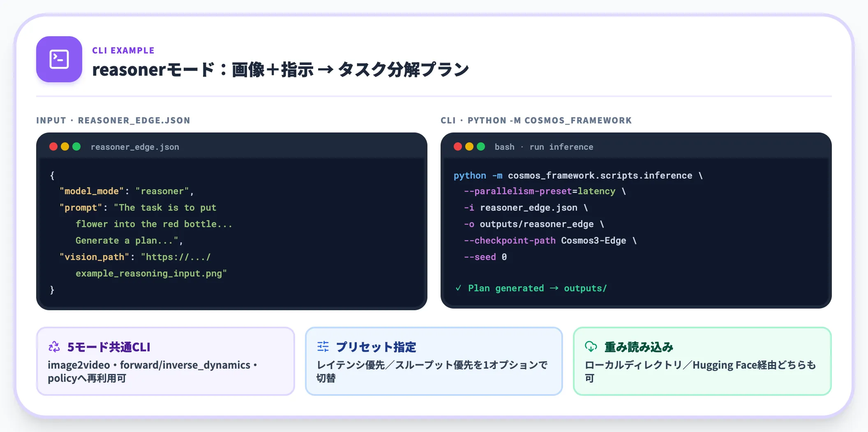Click the recycle icon beside 5モード共通CLI
The height and width of the screenshot is (432, 868).
coord(54,347)
